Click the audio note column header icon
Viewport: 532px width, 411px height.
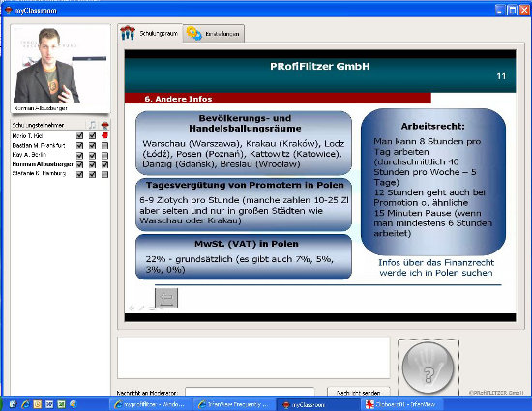tap(92, 125)
